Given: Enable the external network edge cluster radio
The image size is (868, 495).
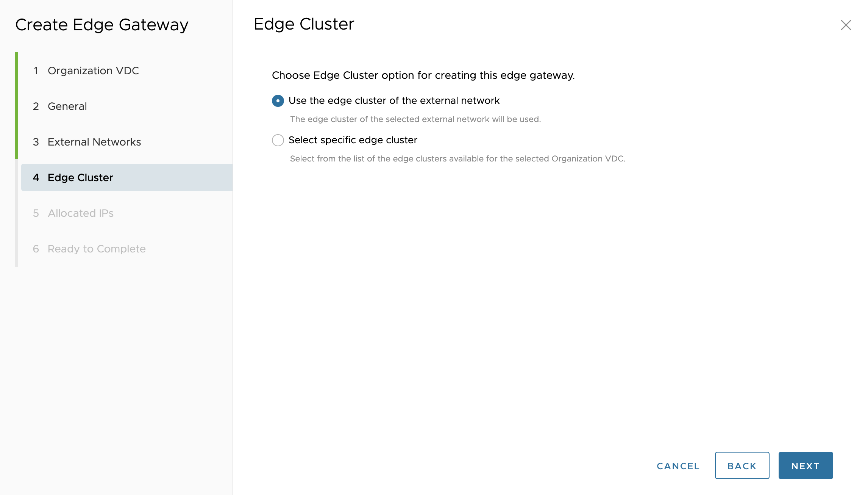Looking at the screenshot, I should pos(278,101).
